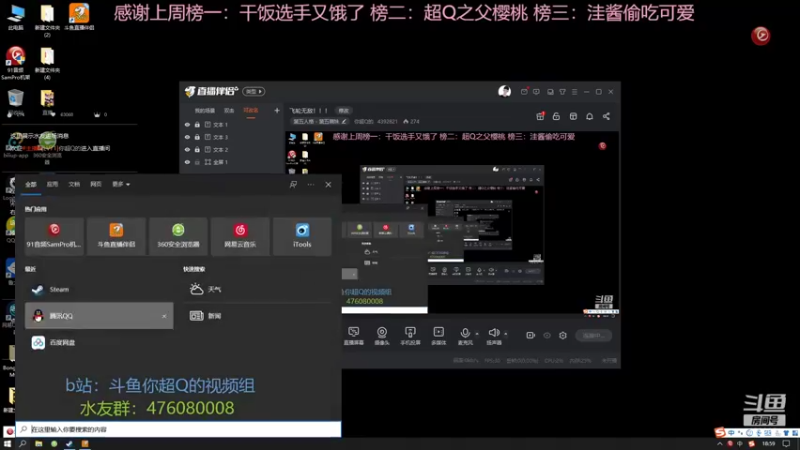Start recording with the record icon
The image size is (800, 450).
531,335
